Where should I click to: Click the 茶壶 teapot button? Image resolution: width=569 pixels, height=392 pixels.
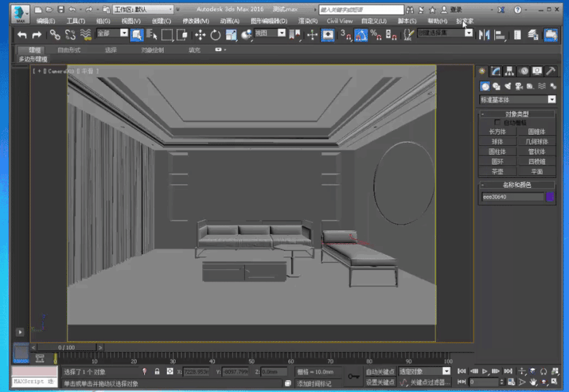click(498, 171)
